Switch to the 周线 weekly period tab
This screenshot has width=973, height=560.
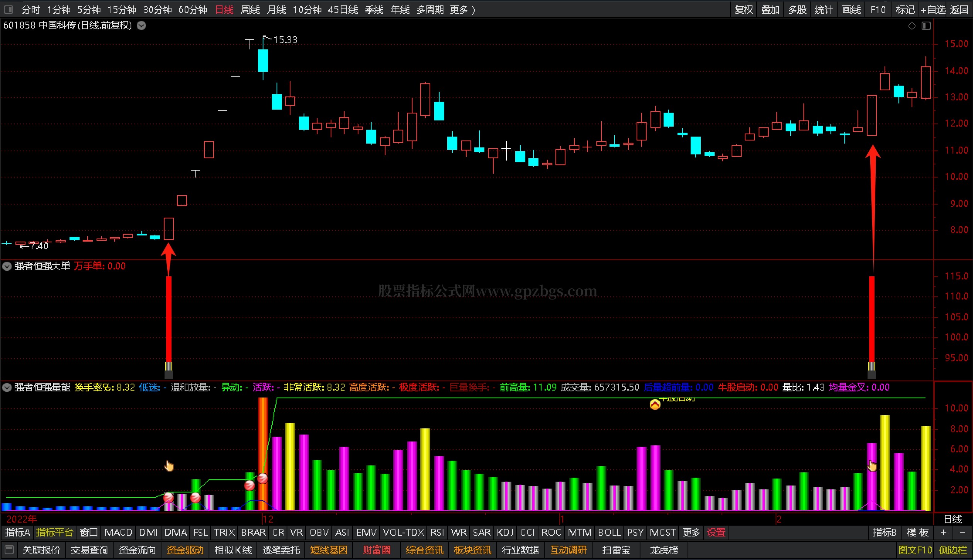click(x=250, y=10)
